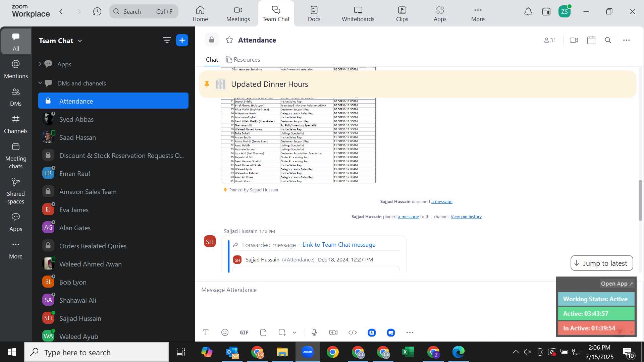Open Mentions in sidebar
Viewport: 644px width, 362px height.
[x=16, y=69]
